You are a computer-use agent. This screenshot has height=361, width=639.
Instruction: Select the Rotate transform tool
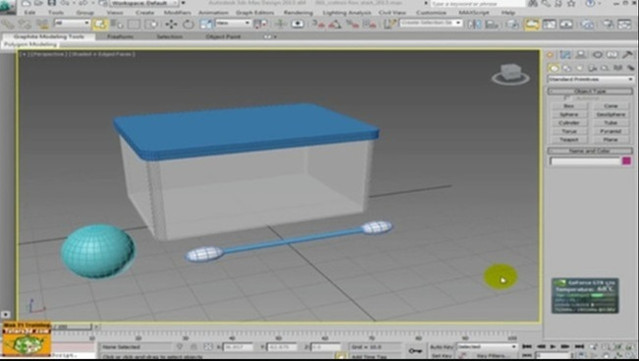coord(188,24)
